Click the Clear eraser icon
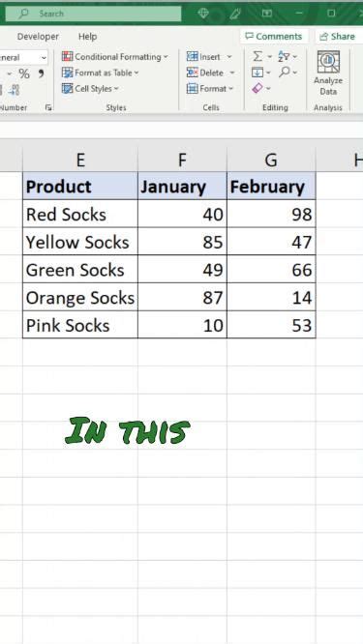The width and height of the screenshot is (363, 644). coord(257,88)
